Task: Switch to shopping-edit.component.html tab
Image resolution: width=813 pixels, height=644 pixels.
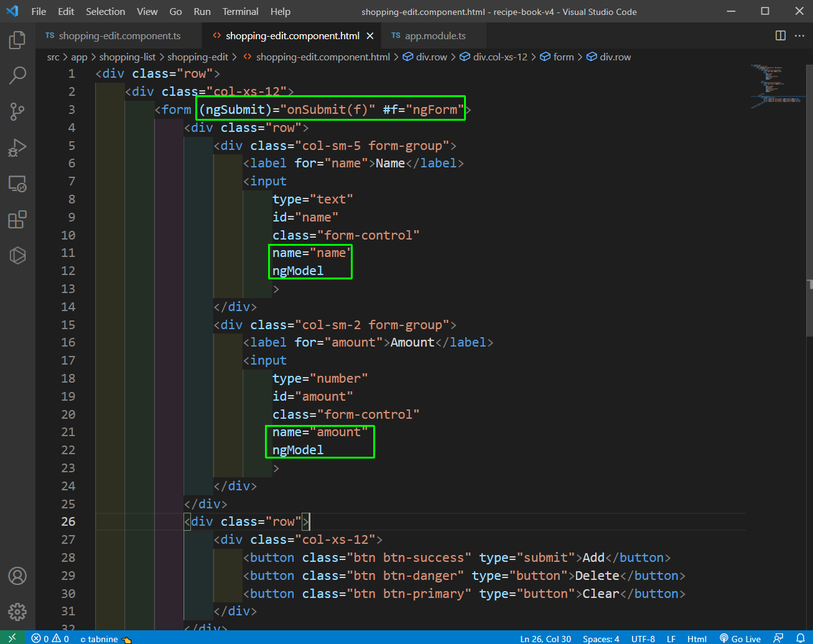Action: tap(292, 35)
